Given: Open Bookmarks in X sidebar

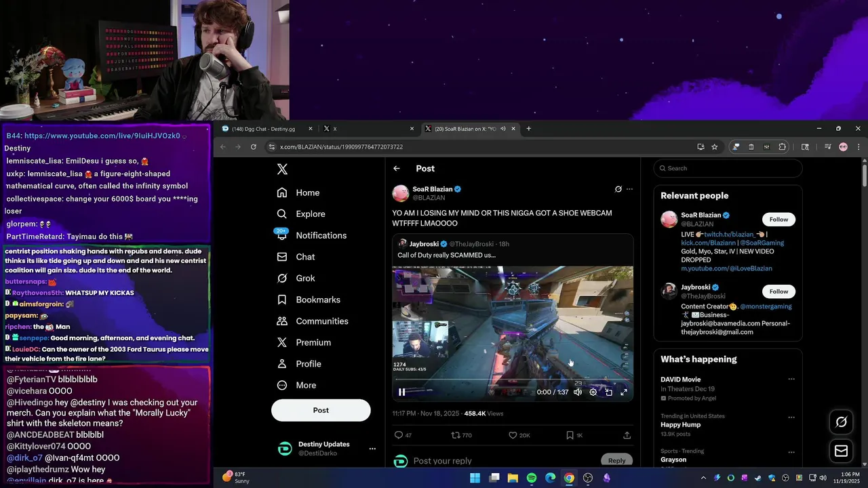Looking at the screenshot, I should click(x=309, y=300).
